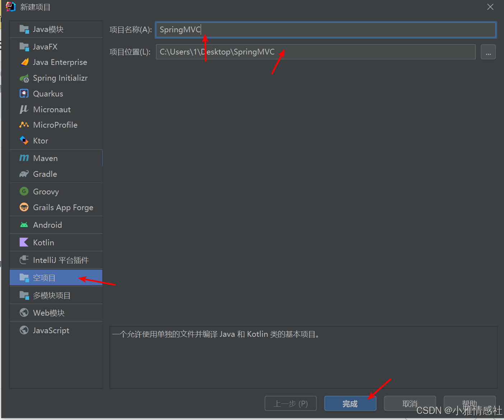The height and width of the screenshot is (420, 504).
Task: Select Kotlin project type
Action: 56,242
